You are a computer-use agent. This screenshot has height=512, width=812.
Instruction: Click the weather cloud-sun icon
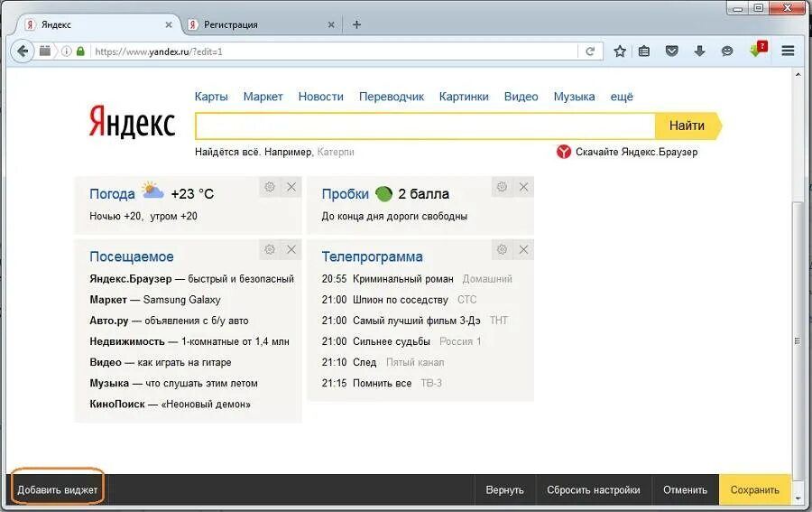point(152,191)
